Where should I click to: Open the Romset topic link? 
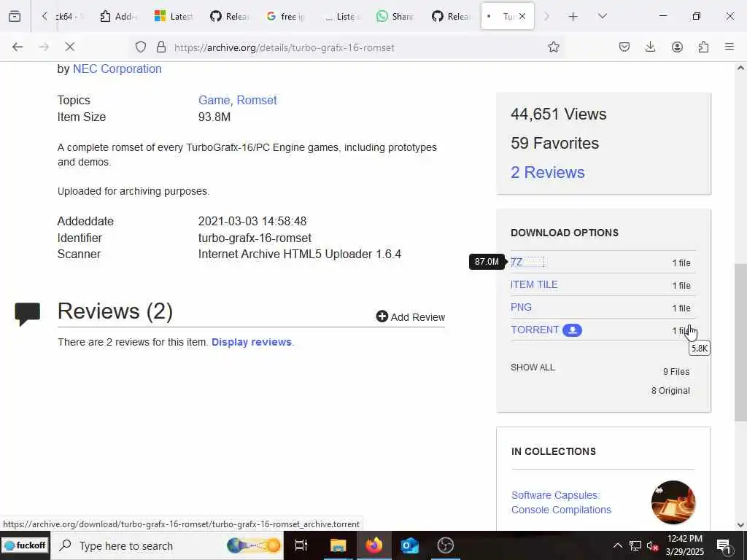click(x=256, y=100)
